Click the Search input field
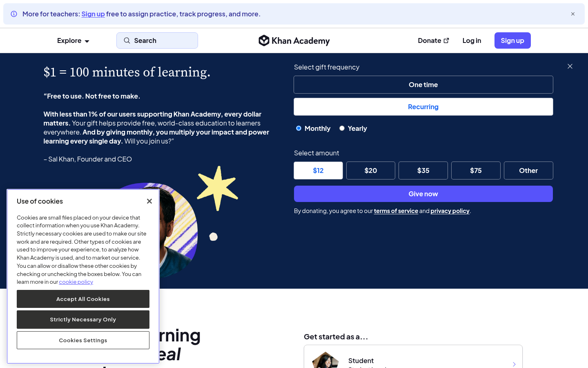 click(157, 40)
